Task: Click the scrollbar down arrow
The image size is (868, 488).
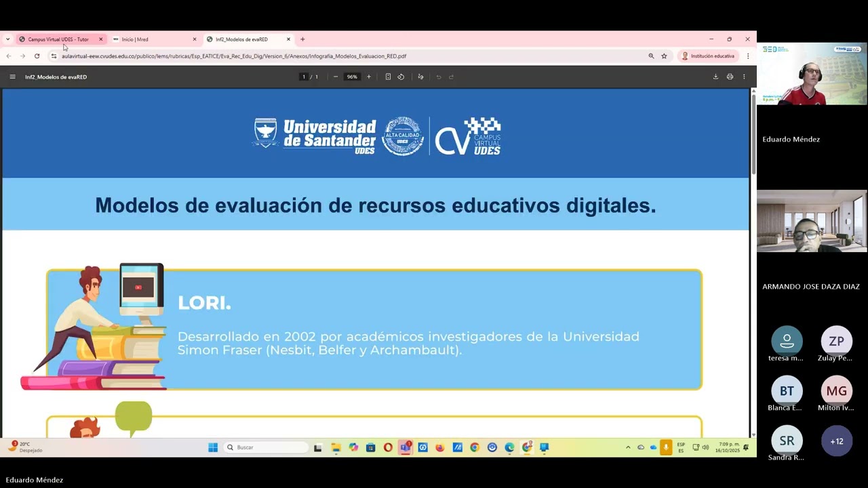Action: (x=753, y=434)
